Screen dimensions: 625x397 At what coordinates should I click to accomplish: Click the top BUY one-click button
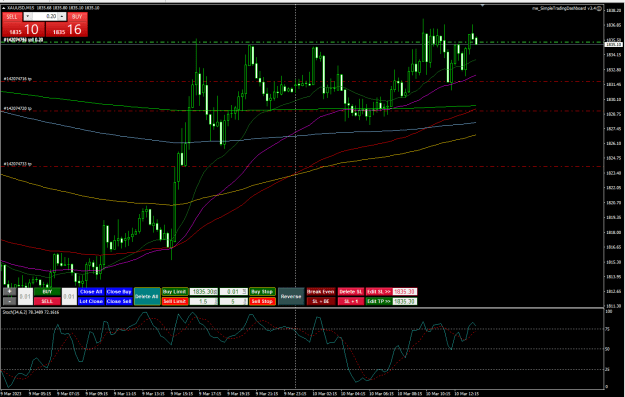click(77, 16)
